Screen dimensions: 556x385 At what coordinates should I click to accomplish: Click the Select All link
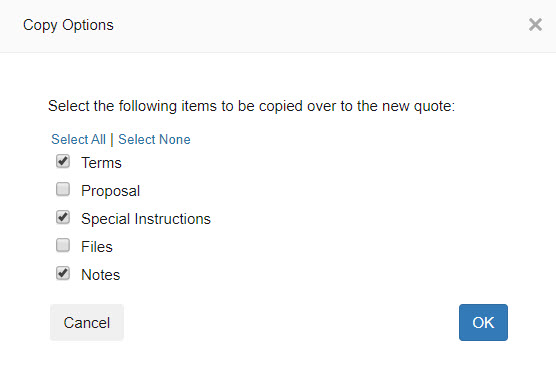click(78, 139)
